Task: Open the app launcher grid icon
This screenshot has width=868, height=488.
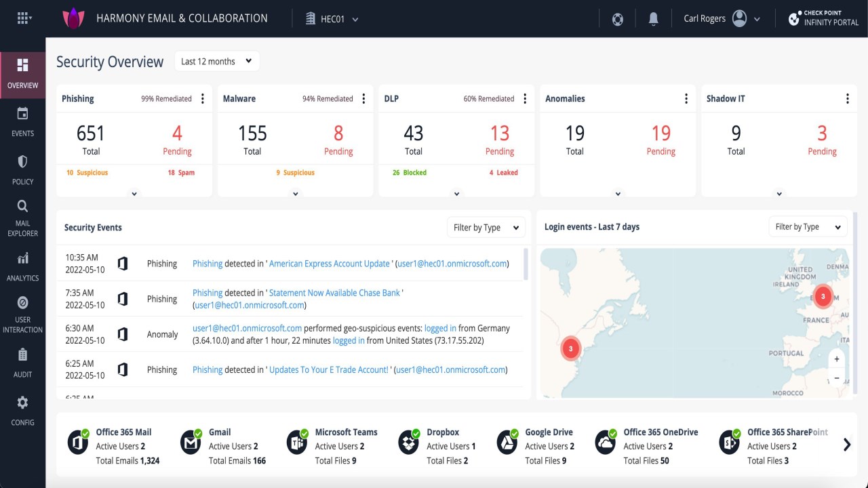Action: point(23,18)
